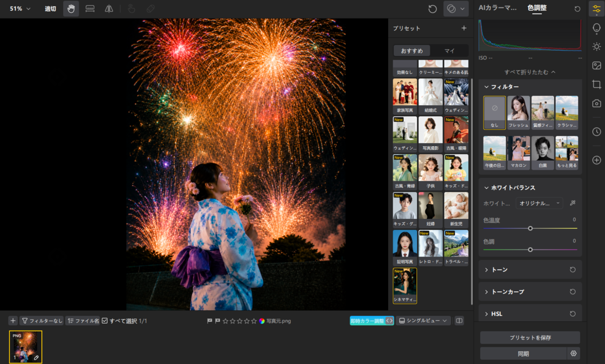Screen dimensions: 605x364
Task: Apply the マカロン filter
Action: click(x=518, y=153)
